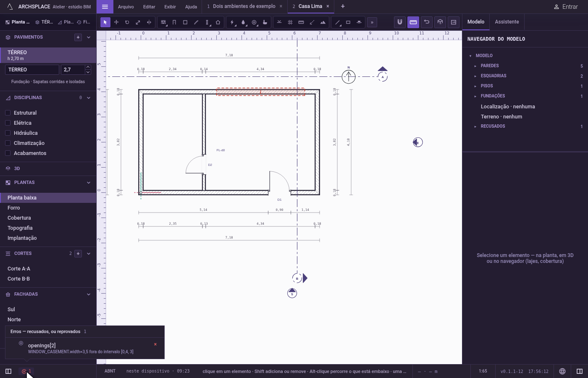The height and width of the screenshot is (378, 588).
Task: Click the TÉRREO level name field
Action: 32,70
